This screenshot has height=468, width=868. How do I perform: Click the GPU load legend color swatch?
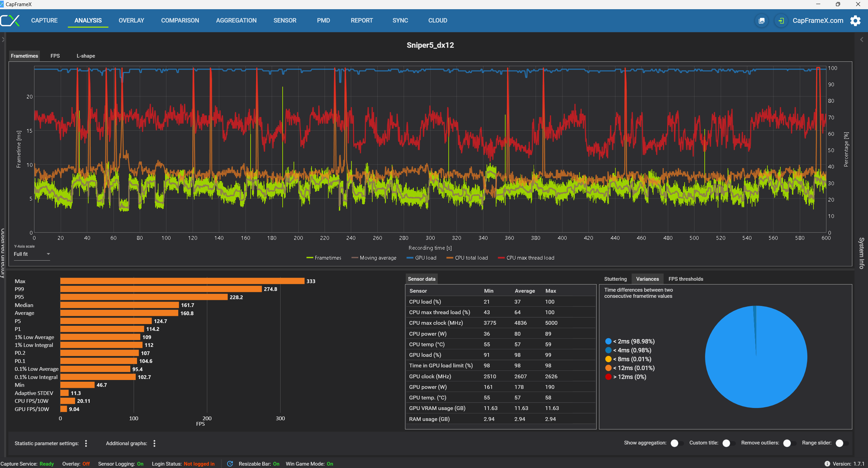[x=410, y=258]
